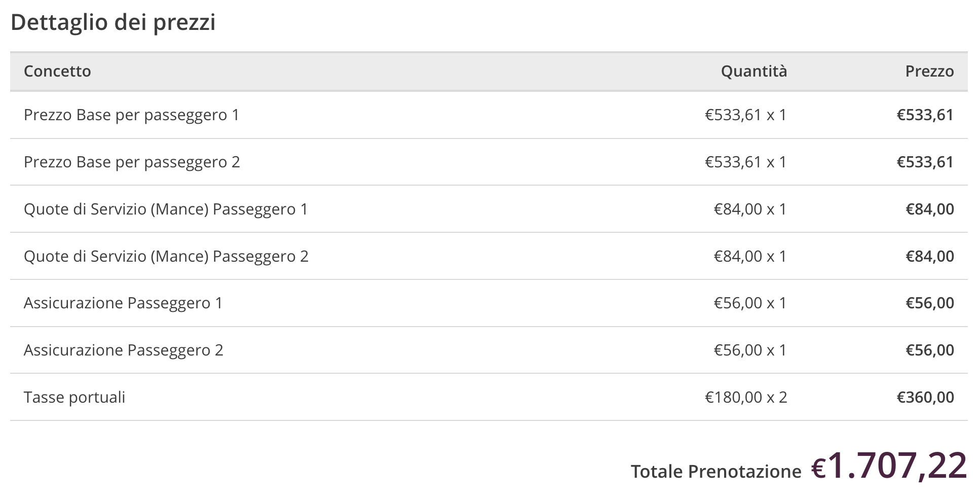Click the €180,00 x 2 quantity cell
This screenshot has height=497, width=980.
tap(746, 397)
